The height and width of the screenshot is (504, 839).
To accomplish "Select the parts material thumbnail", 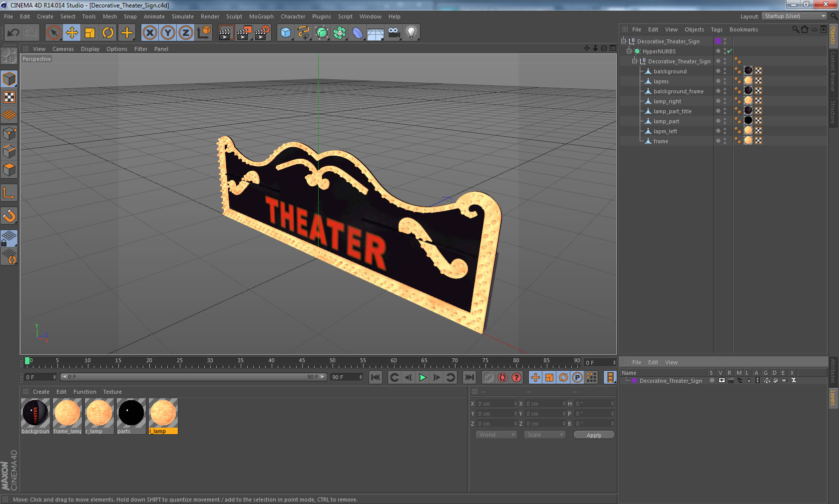I will point(131,416).
